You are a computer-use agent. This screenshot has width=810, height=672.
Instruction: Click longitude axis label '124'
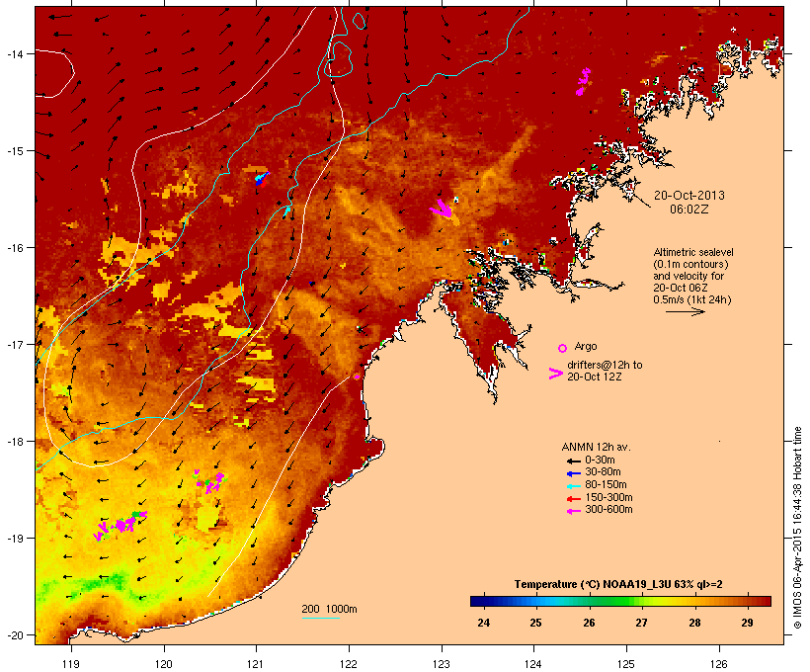coord(533,664)
